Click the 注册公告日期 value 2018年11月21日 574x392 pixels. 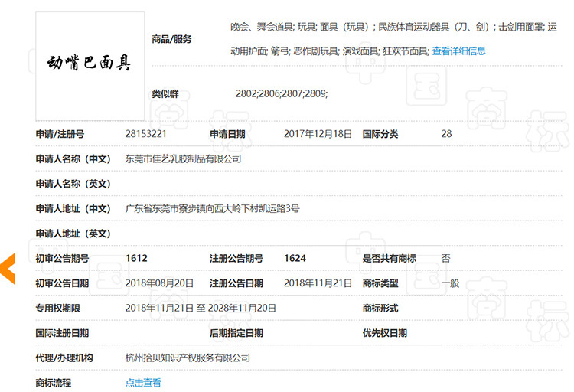tap(318, 283)
